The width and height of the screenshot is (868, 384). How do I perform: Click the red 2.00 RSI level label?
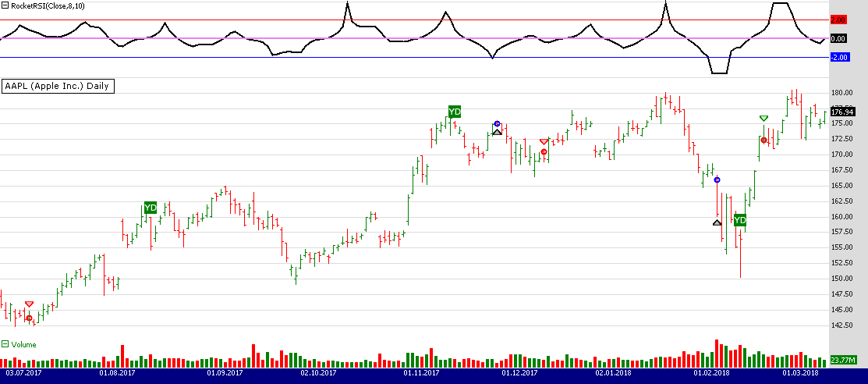click(x=839, y=20)
